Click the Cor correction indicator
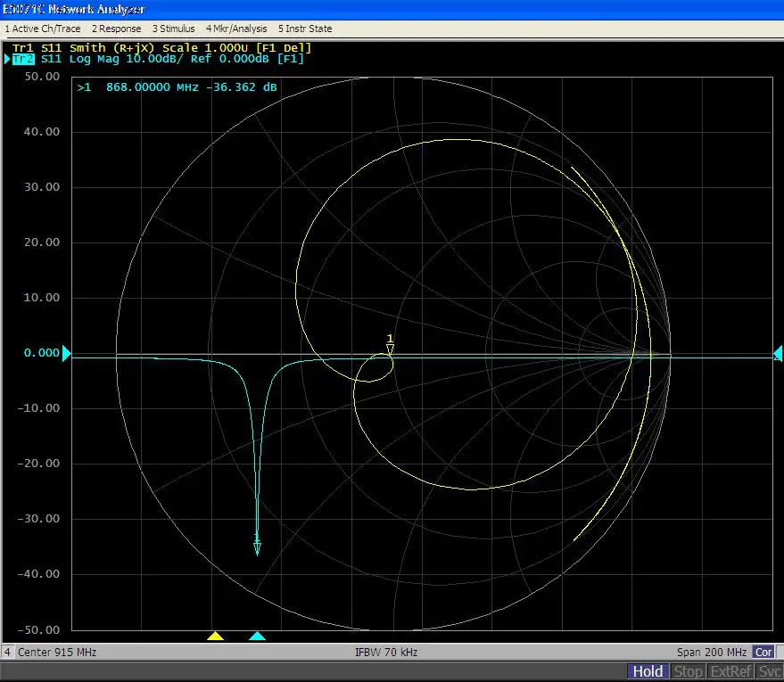The width and height of the screenshot is (784, 682). 763,653
